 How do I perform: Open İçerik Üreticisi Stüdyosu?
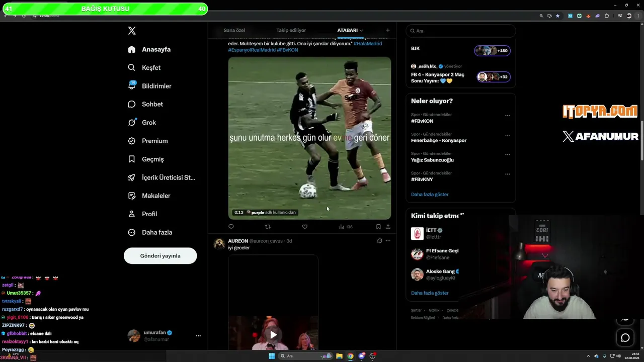point(161,177)
